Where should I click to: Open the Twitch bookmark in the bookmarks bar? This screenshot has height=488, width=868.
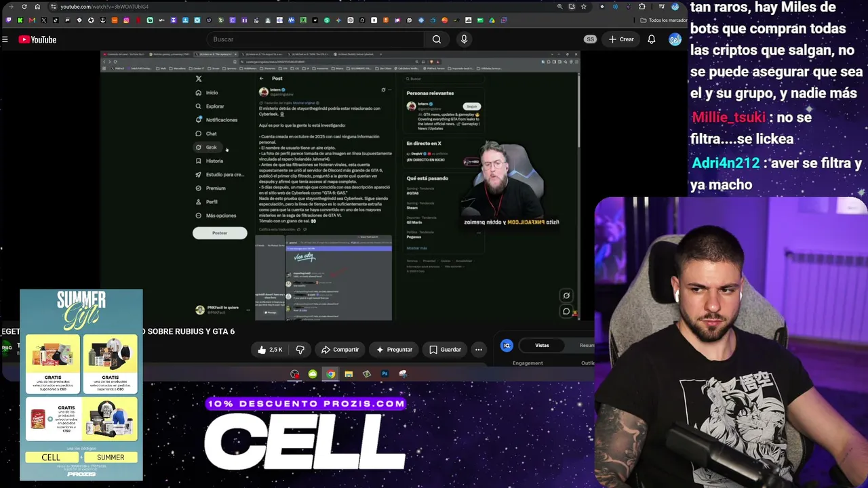[x=8, y=20]
